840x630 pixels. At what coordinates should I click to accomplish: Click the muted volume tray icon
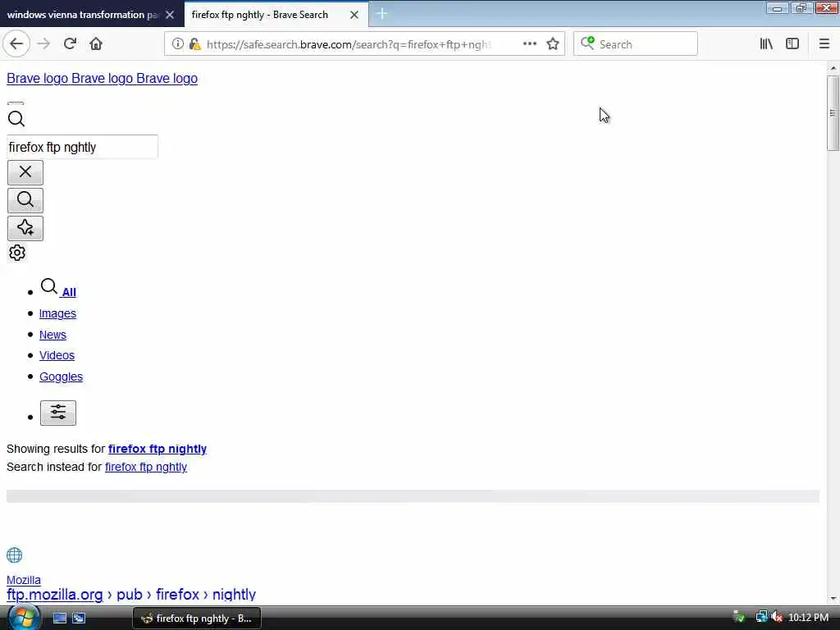coord(777,618)
